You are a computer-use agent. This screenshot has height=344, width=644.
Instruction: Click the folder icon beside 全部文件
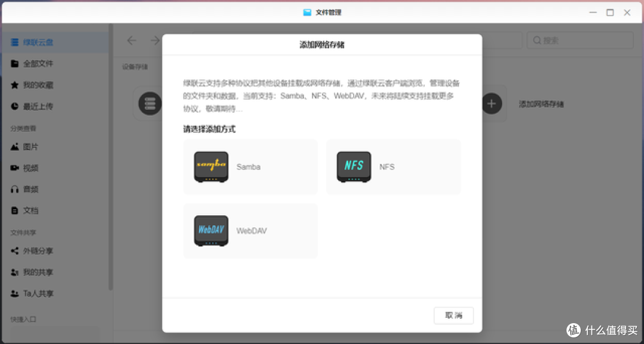point(15,64)
